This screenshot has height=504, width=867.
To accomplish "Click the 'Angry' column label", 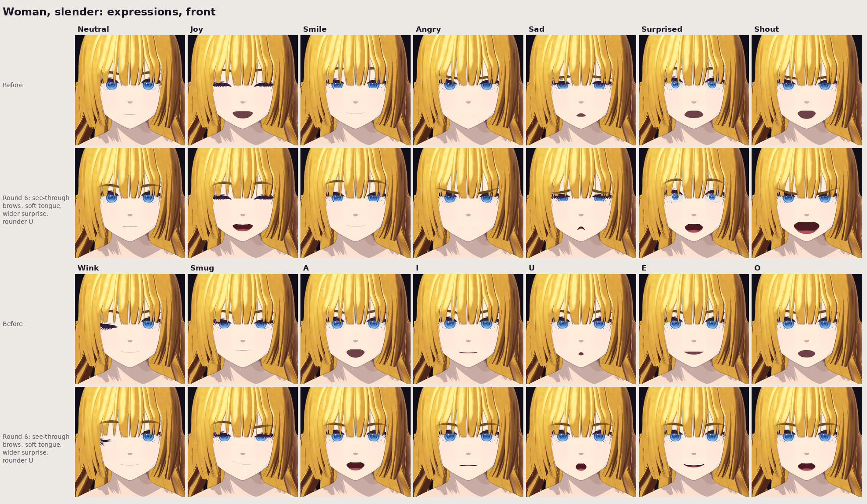I will (428, 30).
